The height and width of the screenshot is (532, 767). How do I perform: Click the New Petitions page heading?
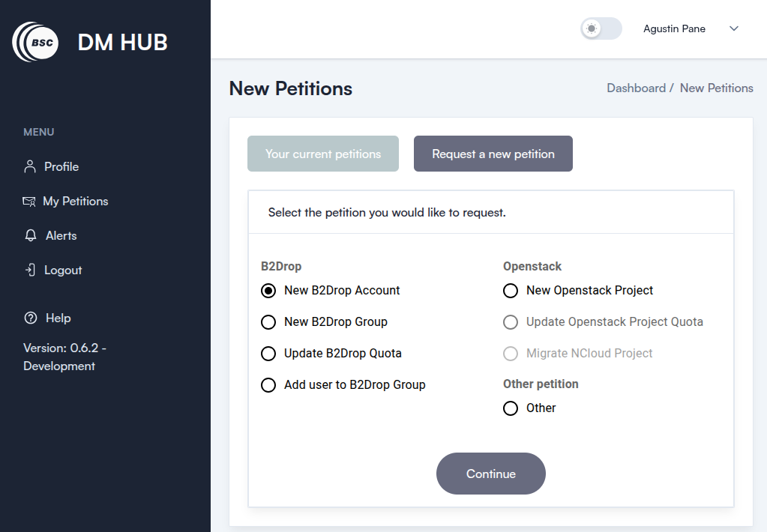pyautogui.click(x=291, y=88)
